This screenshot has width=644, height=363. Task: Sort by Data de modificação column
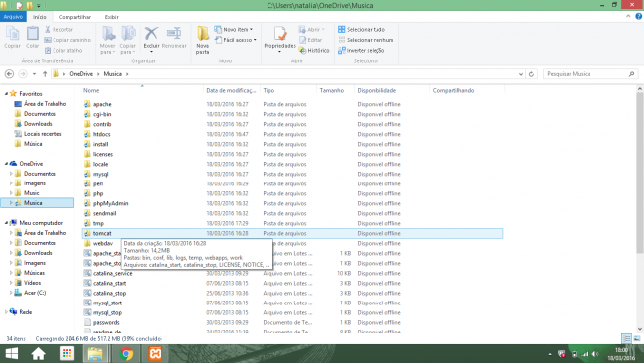pos(231,90)
